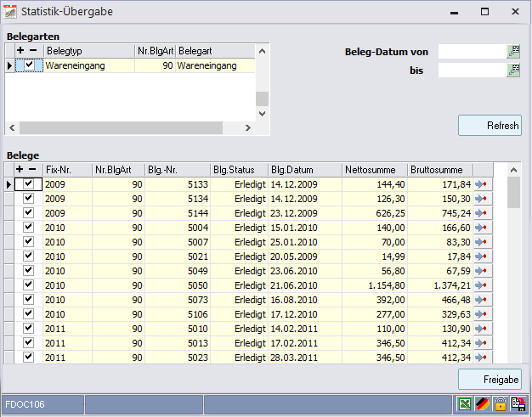
Task: Open document 5050 via its arrow icon
Action: coord(482,285)
